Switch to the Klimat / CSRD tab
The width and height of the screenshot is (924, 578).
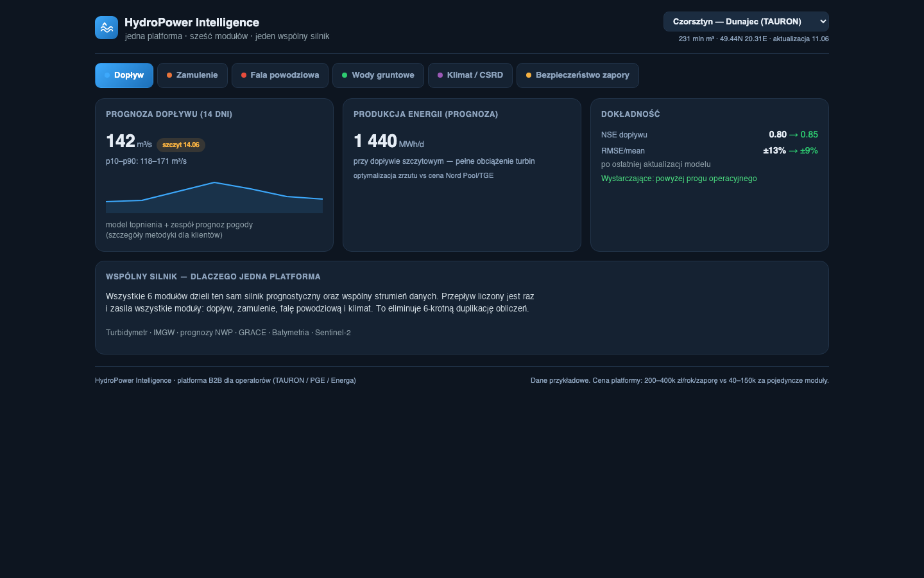pyautogui.click(x=470, y=75)
